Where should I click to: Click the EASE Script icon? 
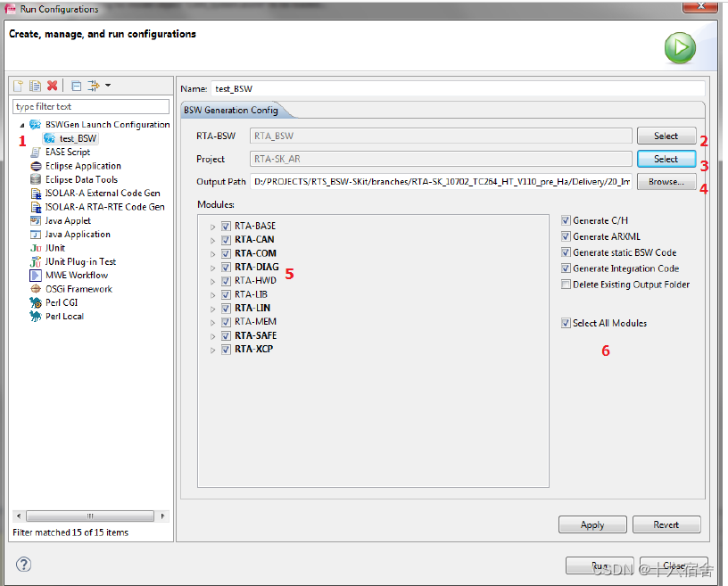(36, 153)
